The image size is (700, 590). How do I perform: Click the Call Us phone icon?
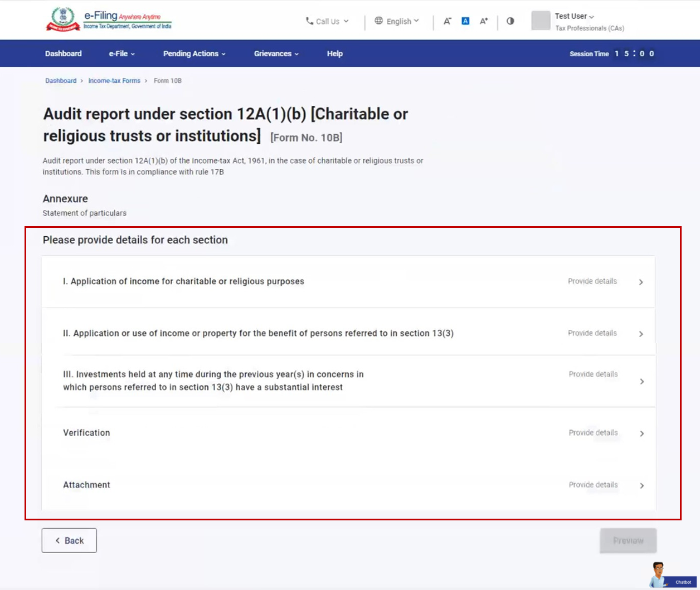tap(309, 21)
